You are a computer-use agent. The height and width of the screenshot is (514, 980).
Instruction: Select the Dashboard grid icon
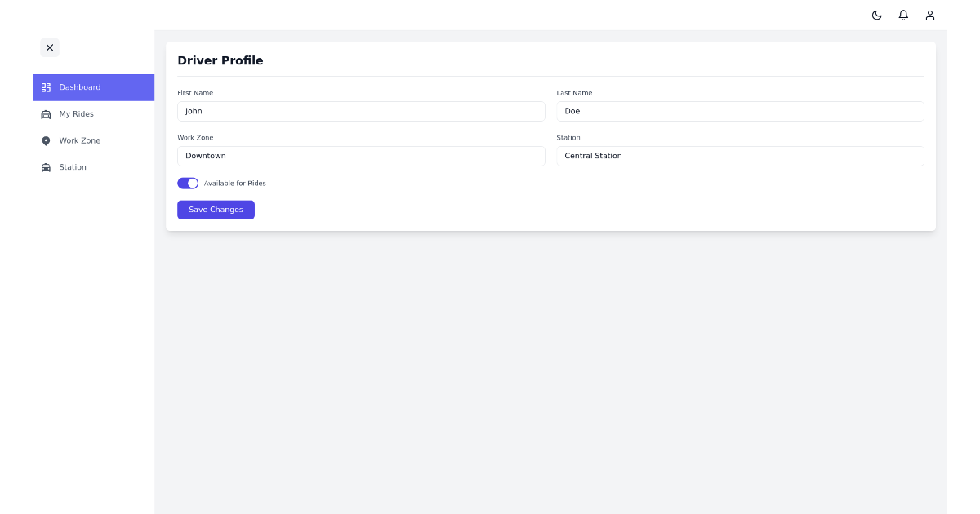47,87
